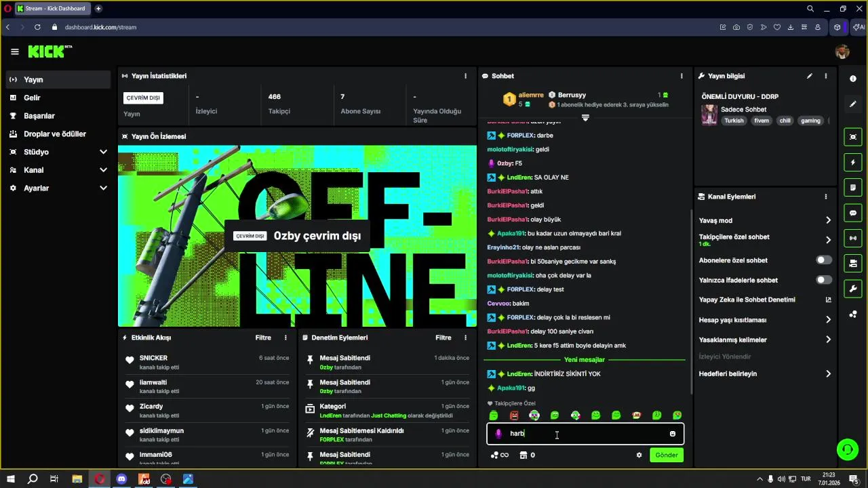Image resolution: width=868 pixels, height=488 pixels.
Task: Open the Opera downloads icon
Action: pos(791,27)
